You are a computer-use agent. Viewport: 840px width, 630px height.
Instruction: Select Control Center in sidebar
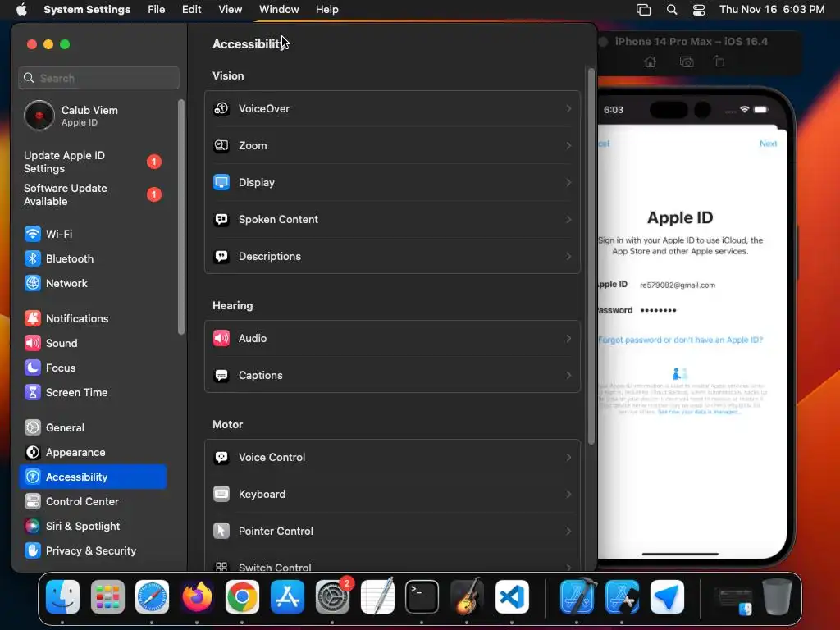pos(93,502)
